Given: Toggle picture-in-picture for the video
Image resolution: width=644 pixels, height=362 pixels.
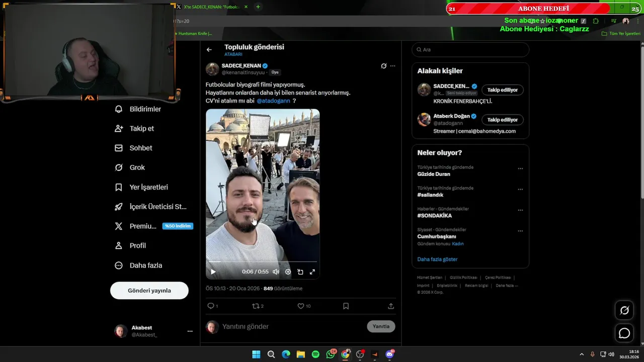Looking at the screenshot, I should pyautogui.click(x=300, y=272).
